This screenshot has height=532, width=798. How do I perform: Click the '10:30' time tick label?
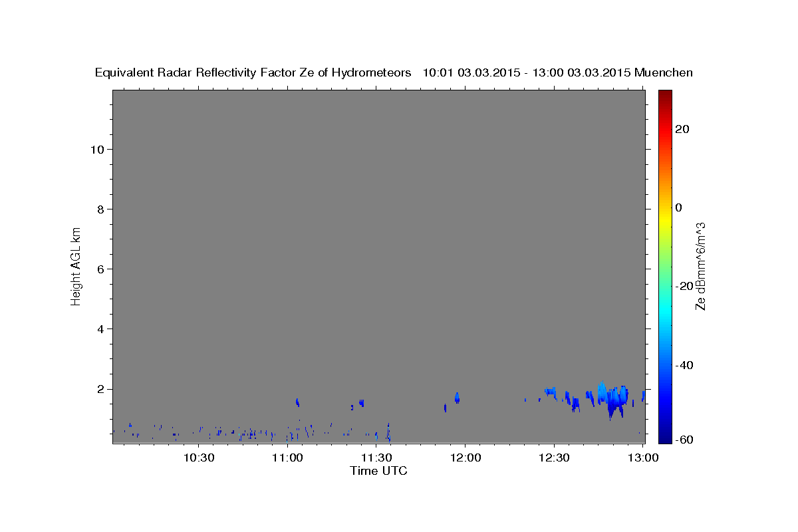click(199, 458)
